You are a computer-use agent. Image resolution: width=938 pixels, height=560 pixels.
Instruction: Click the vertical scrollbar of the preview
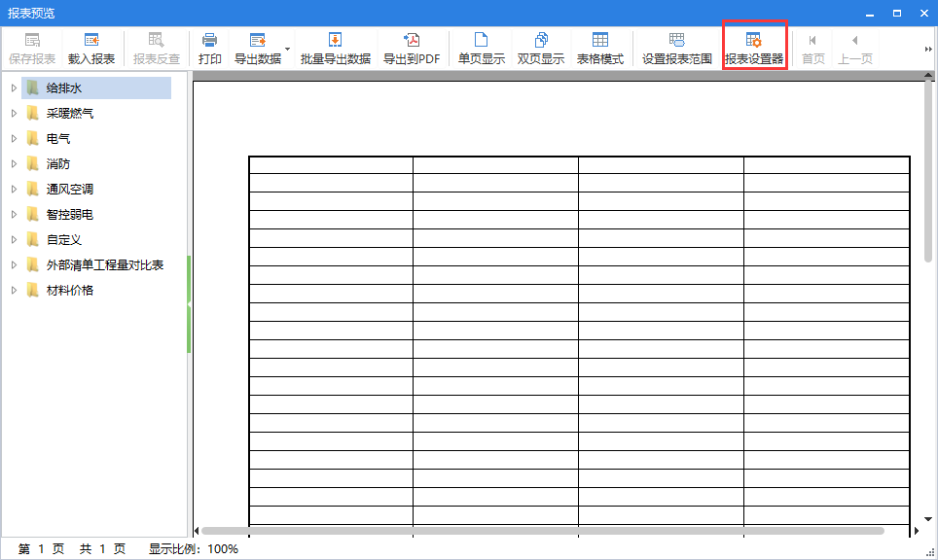[928, 175]
